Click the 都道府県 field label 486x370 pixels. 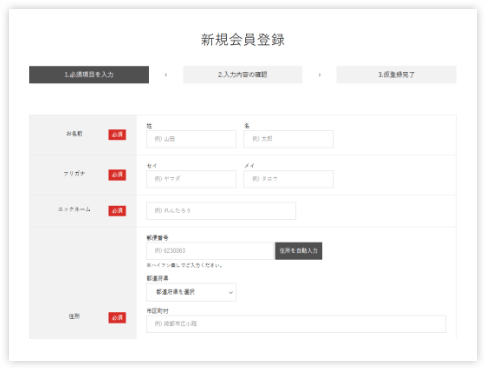(x=157, y=278)
